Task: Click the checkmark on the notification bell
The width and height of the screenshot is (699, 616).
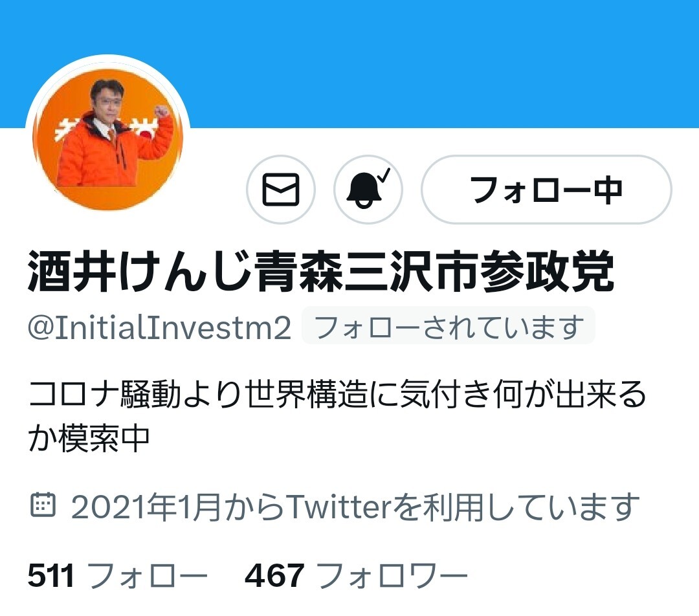Action: (x=384, y=175)
